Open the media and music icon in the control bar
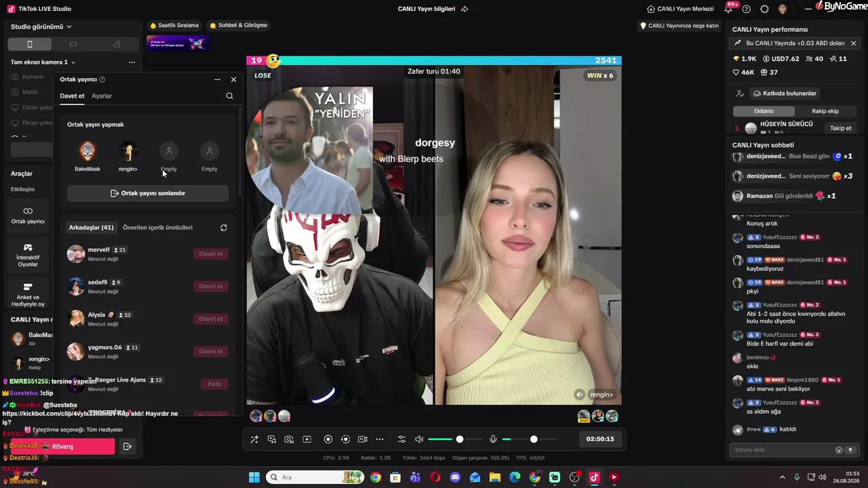 [272, 439]
